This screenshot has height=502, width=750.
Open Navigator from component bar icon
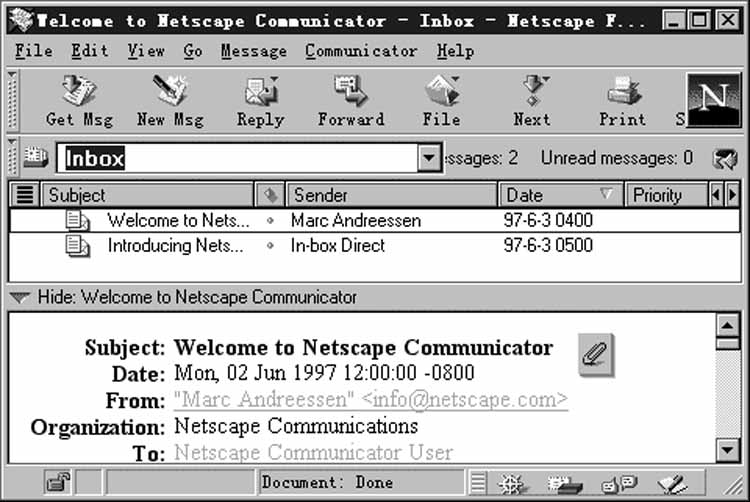(x=511, y=485)
